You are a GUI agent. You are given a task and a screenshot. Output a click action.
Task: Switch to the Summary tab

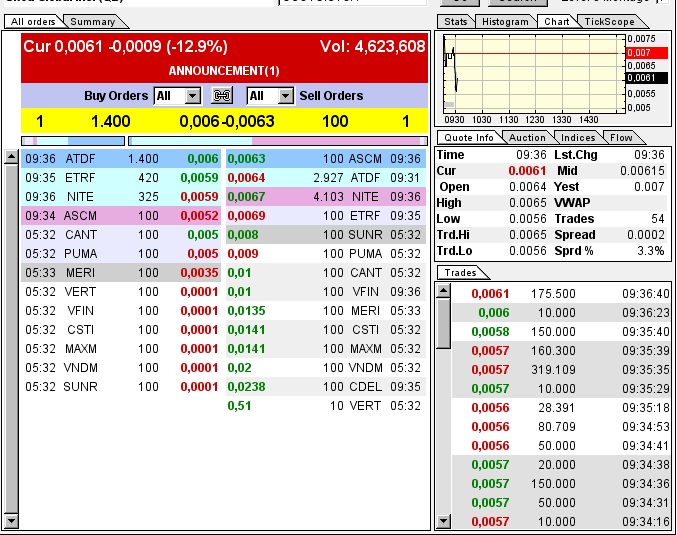click(93, 21)
